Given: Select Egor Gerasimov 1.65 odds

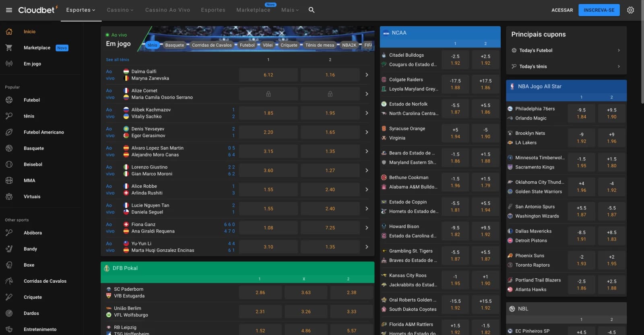Looking at the screenshot, I should (330, 132).
